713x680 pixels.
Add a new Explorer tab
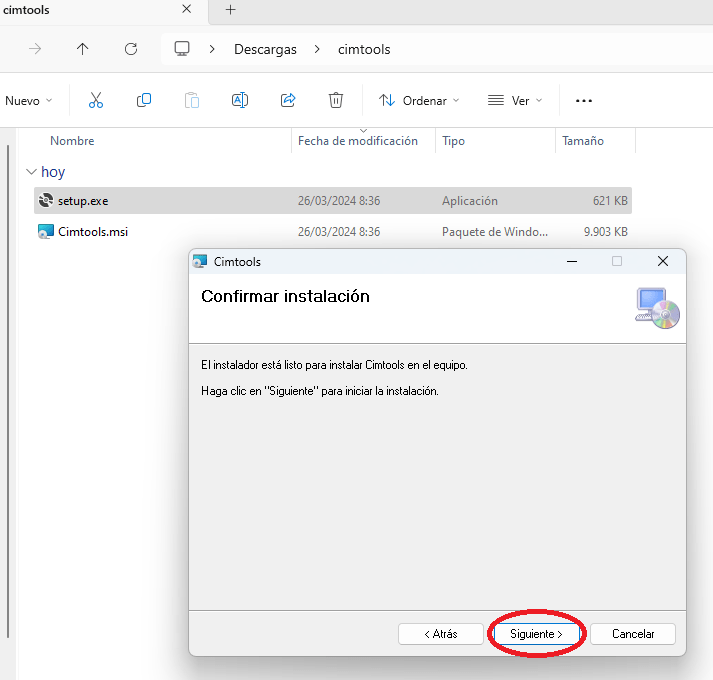click(x=231, y=10)
